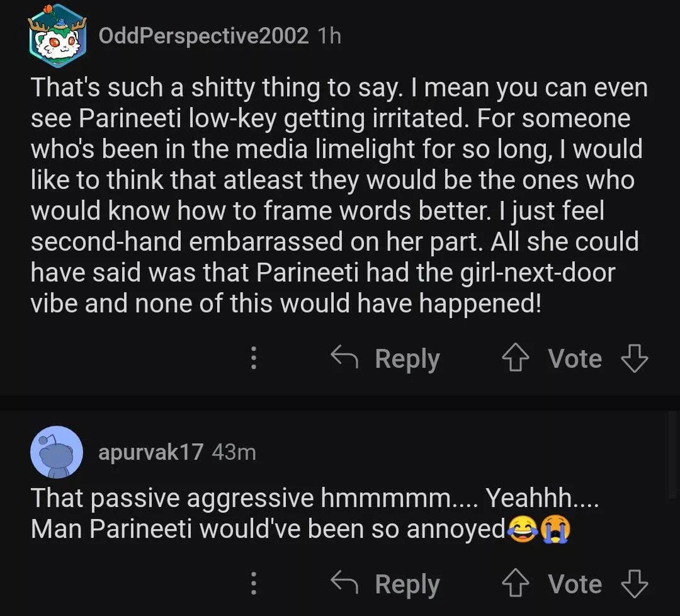Image resolution: width=680 pixels, height=616 pixels.
Task: Click the Vote label under OddPerspective2002's comment
Action: 575,359
